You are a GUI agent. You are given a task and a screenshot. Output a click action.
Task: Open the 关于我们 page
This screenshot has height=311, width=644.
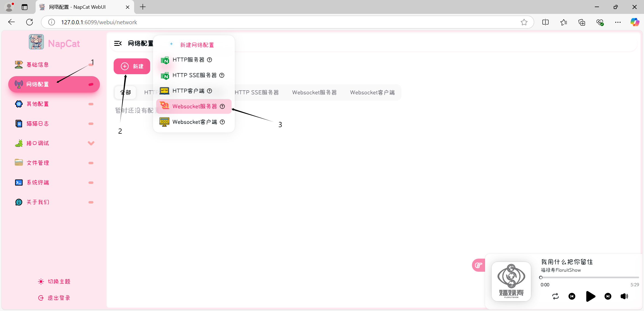[x=54, y=202]
